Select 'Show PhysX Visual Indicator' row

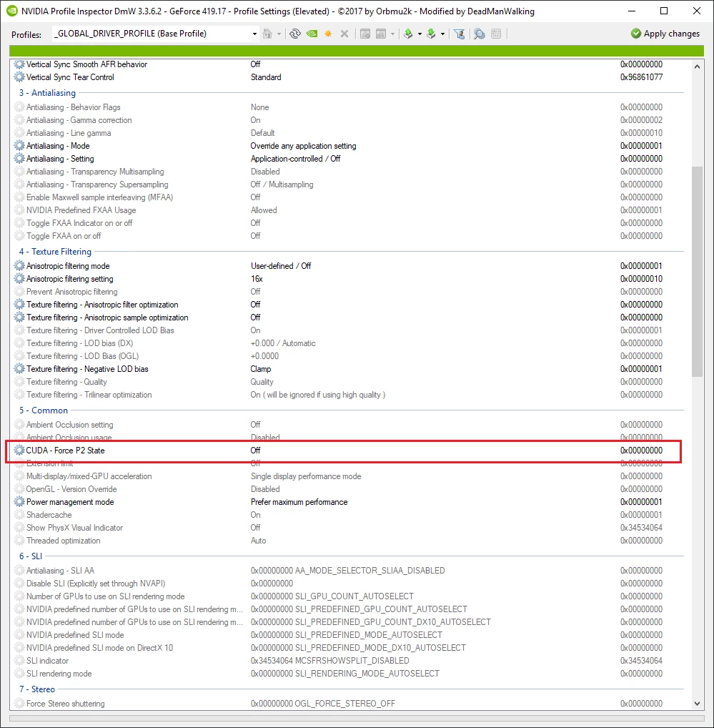tap(348, 528)
